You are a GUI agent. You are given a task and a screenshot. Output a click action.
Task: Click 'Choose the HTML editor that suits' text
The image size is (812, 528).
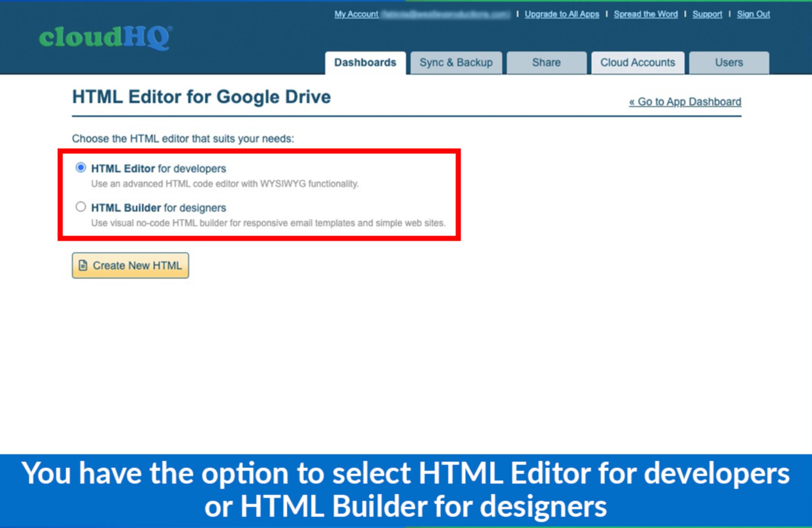point(183,139)
